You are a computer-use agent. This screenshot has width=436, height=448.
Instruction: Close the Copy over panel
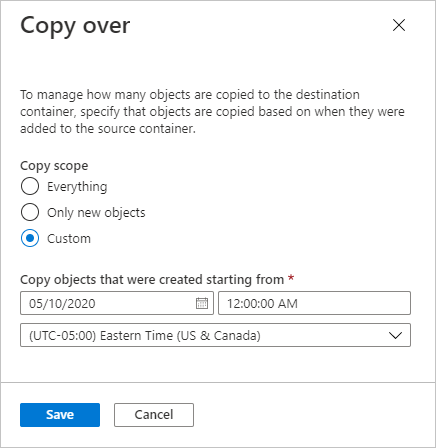[399, 25]
